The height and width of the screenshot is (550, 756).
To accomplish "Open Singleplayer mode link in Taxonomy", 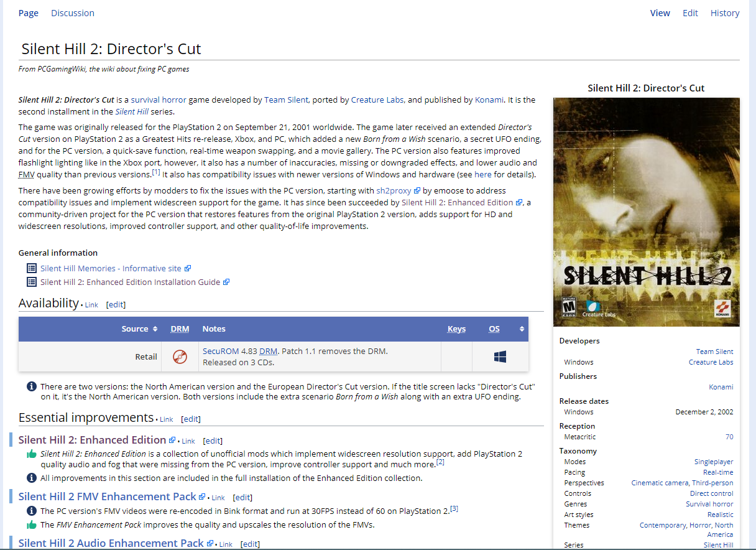I will tap(714, 462).
